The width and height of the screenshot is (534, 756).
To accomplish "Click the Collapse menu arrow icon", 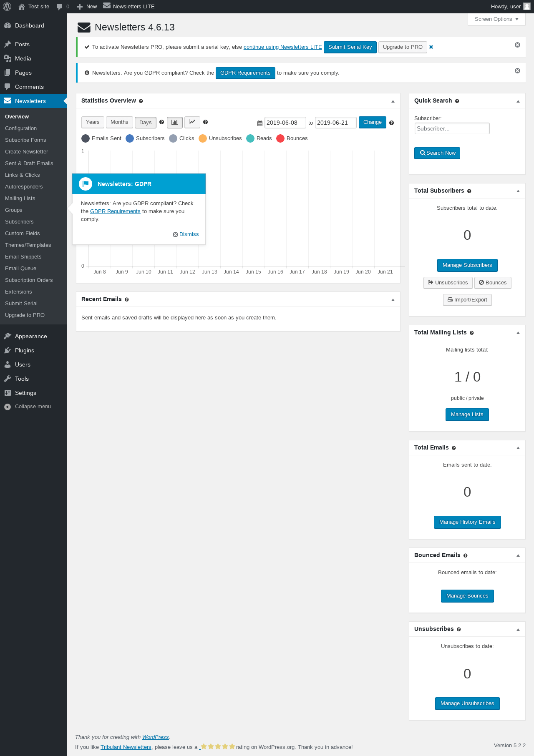I will (x=8, y=407).
